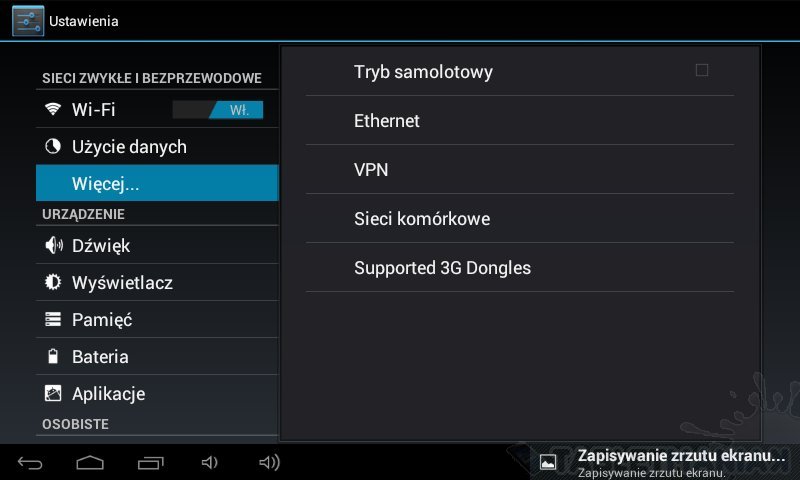800x480 pixels.
Task: Enable the Tryb samolotowy checkbox
Action: pos(702,70)
